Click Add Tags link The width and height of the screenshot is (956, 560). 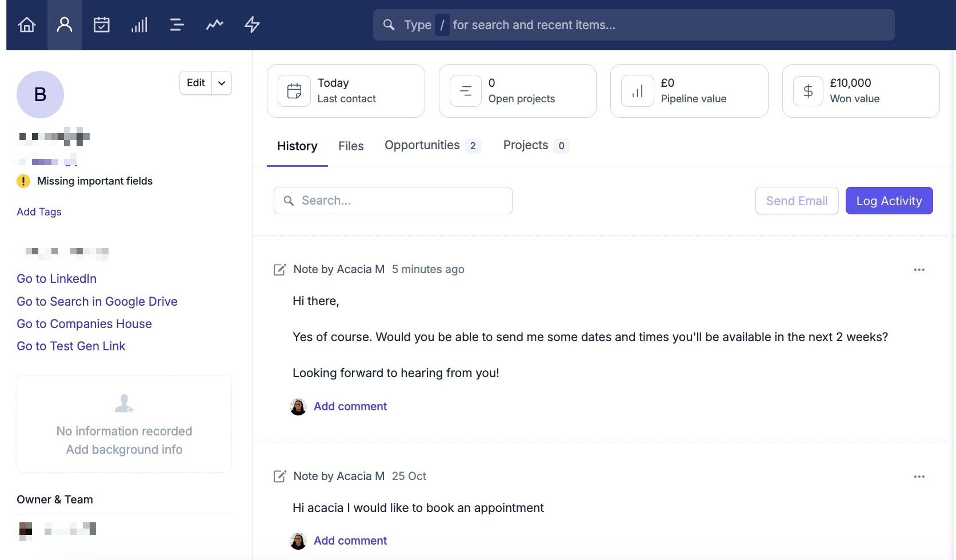click(39, 212)
